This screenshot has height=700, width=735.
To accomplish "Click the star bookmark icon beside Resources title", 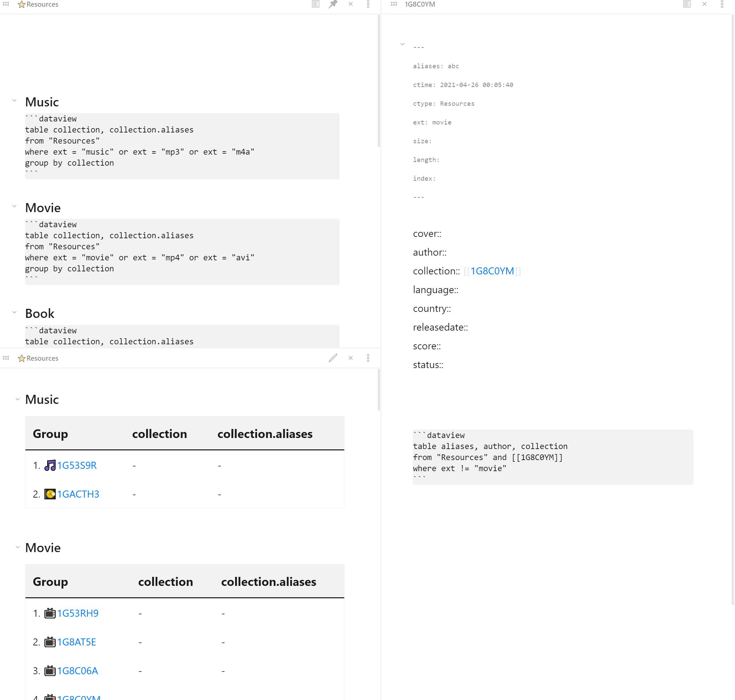I will [x=22, y=4].
